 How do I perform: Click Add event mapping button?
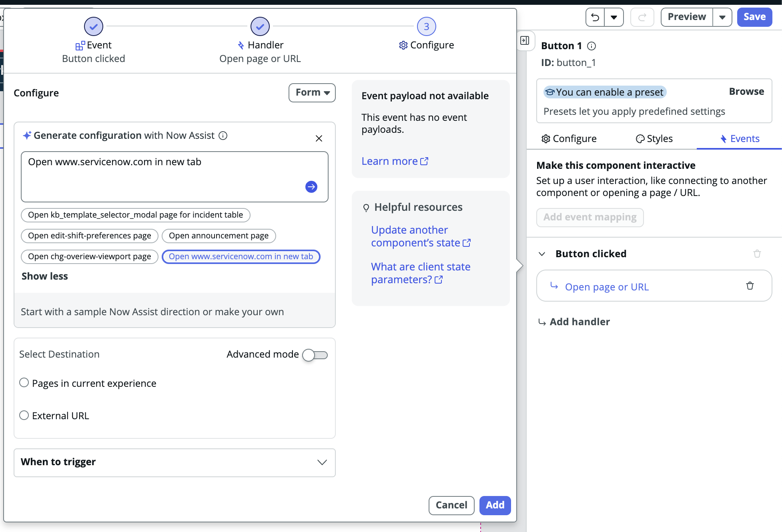[590, 217]
